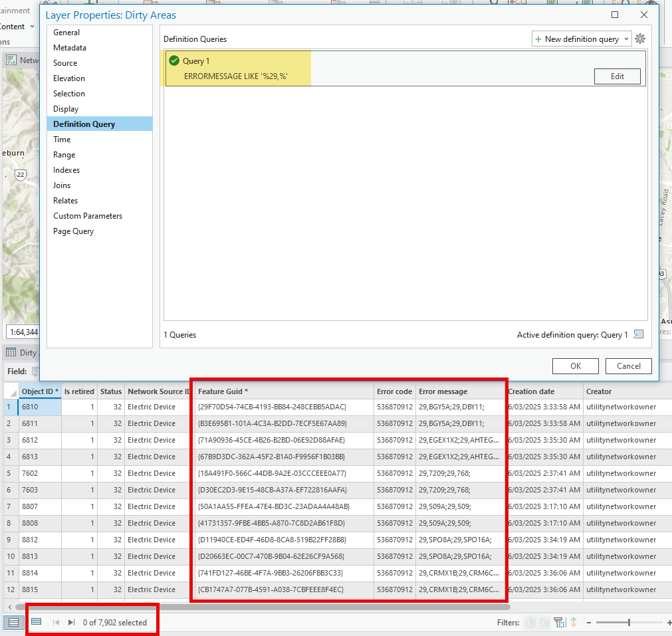672x636 pixels.
Task: Open the active definition query list icon
Action: 638,334
